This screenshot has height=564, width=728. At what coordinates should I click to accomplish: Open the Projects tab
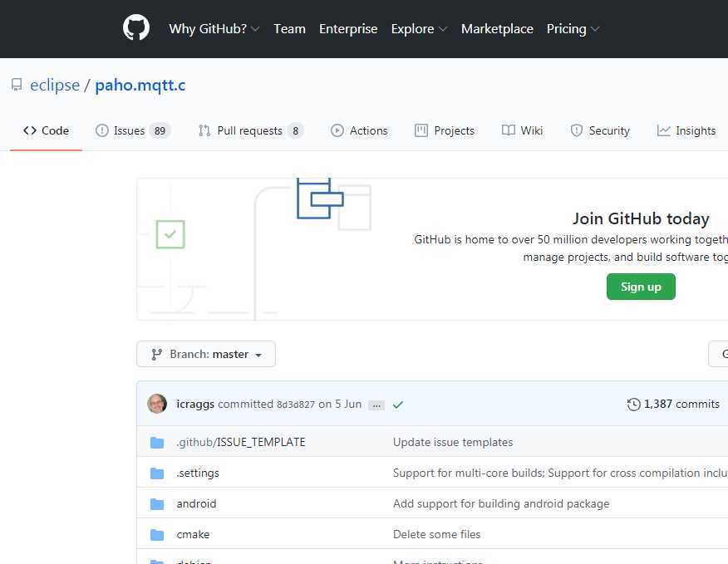445,131
